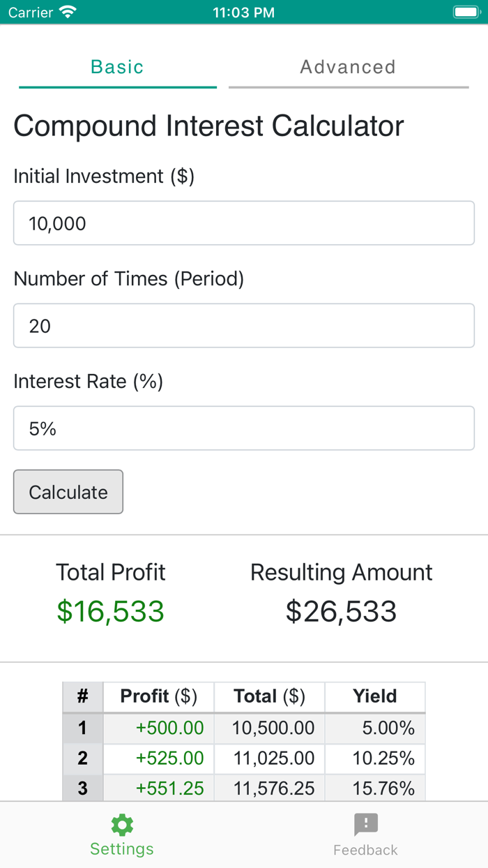Select row 1 in the results table
The height and width of the screenshot is (868, 488).
243,728
